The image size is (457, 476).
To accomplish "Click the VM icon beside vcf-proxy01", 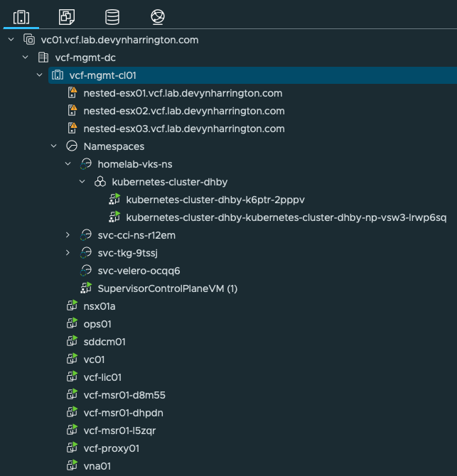I will point(72,448).
